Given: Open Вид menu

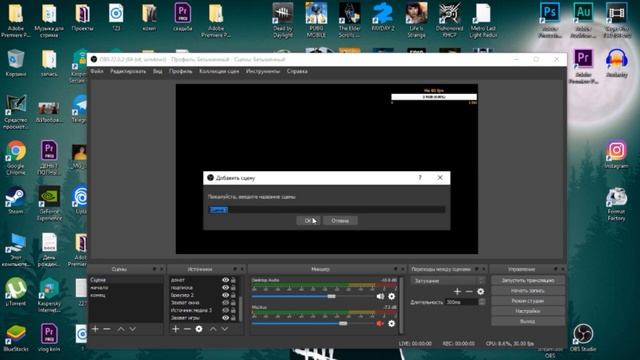Looking at the screenshot, I should click(158, 71).
